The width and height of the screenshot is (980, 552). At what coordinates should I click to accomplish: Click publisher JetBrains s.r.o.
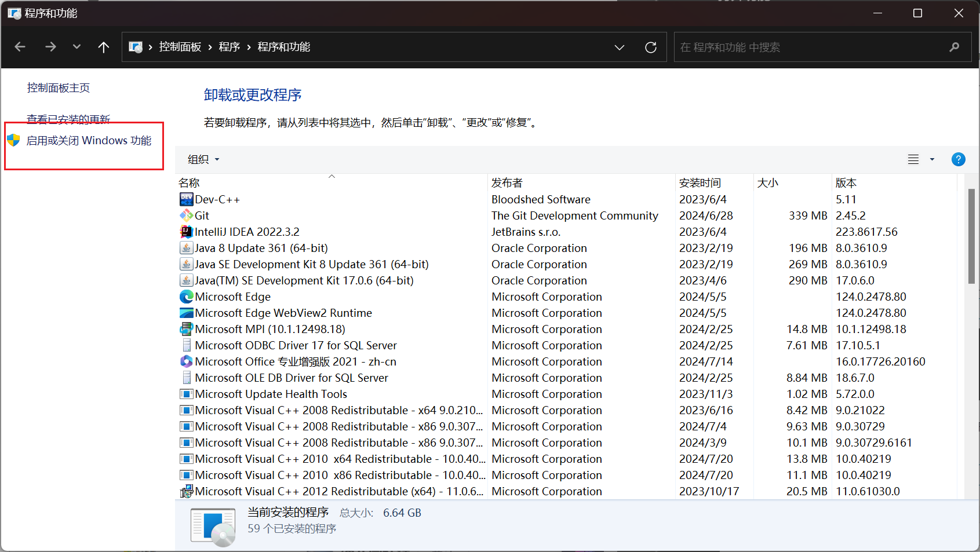(x=526, y=232)
